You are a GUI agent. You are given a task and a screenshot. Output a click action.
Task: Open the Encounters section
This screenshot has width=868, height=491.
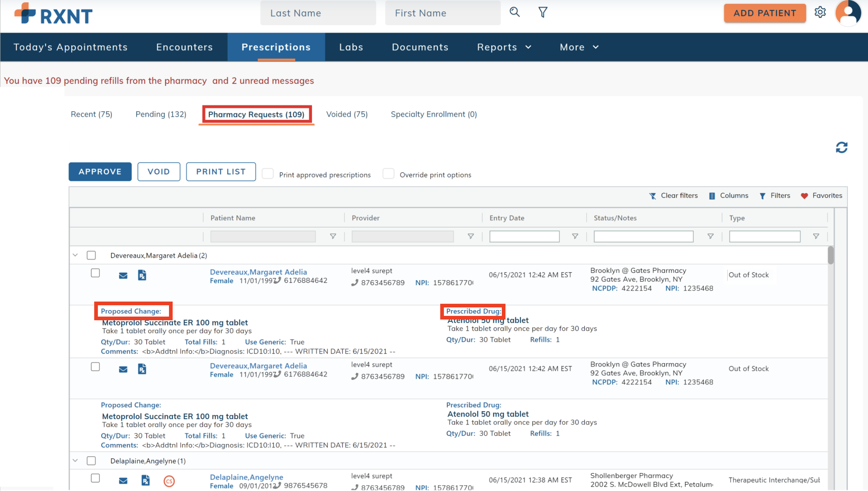pyautogui.click(x=184, y=47)
